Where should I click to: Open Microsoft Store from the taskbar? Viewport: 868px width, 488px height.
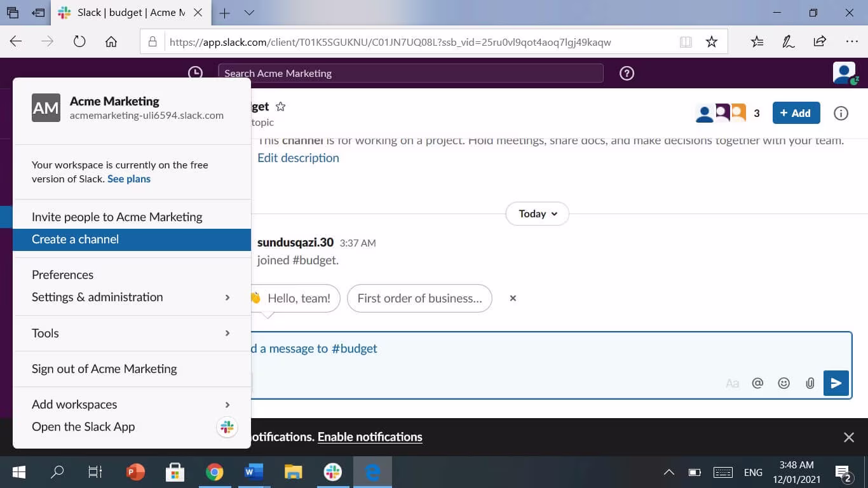(175, 472)
